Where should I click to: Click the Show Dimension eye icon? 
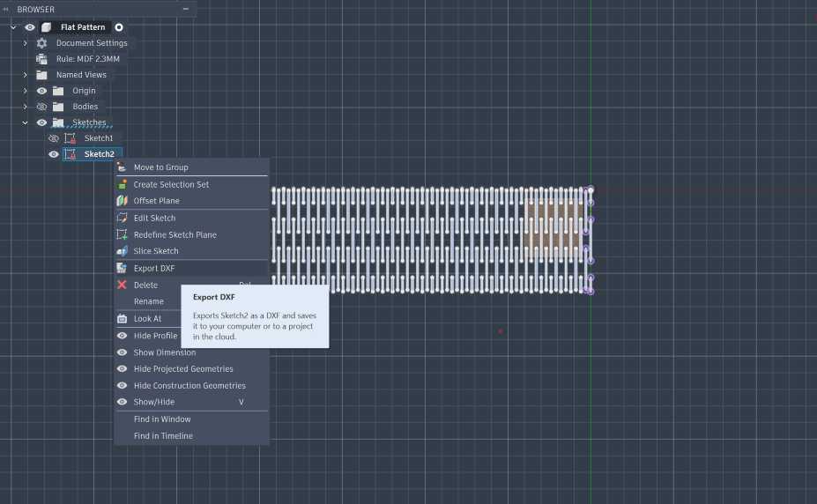[122, 352]
